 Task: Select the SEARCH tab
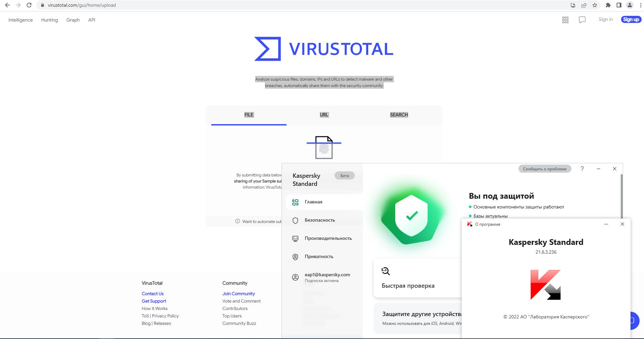399,115
